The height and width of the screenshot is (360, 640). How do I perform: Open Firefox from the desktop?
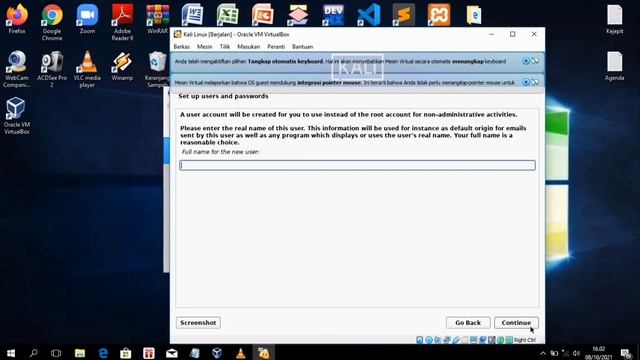[17, 19]
